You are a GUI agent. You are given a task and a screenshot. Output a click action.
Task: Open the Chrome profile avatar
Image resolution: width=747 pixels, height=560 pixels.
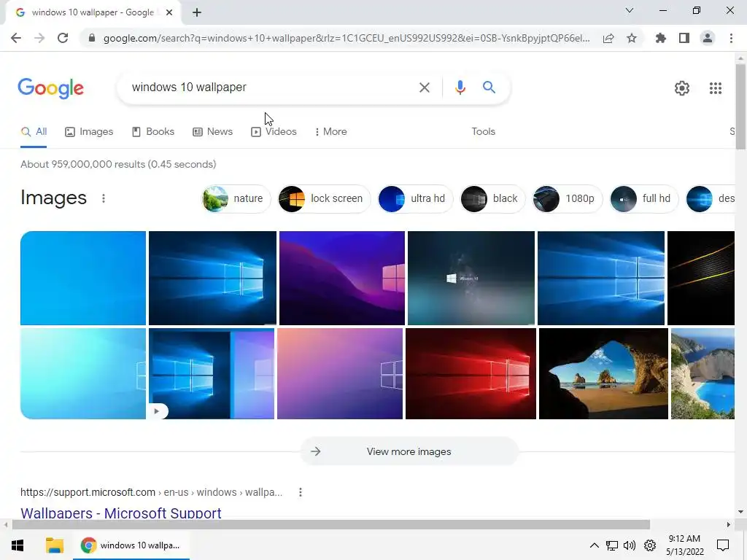click(x=708, y=38)
